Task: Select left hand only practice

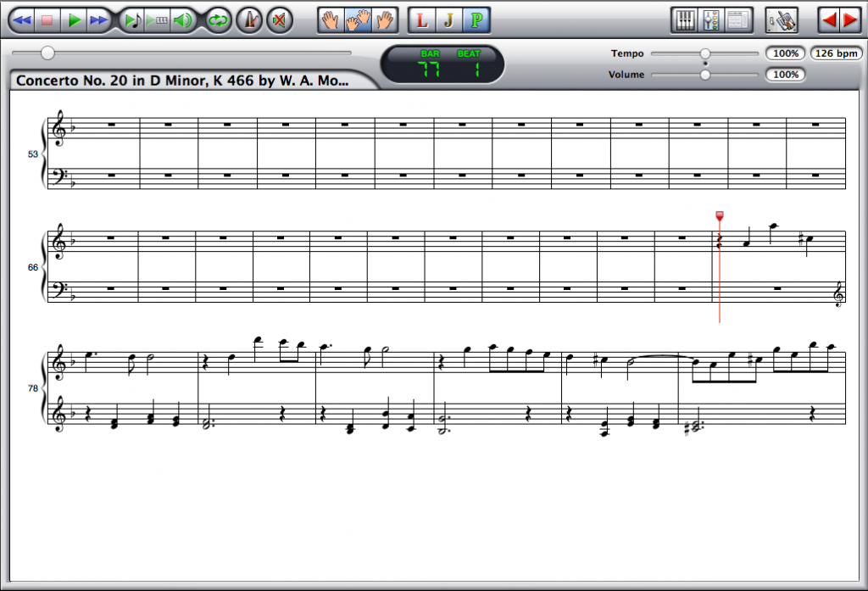Action: coord(331,20)
